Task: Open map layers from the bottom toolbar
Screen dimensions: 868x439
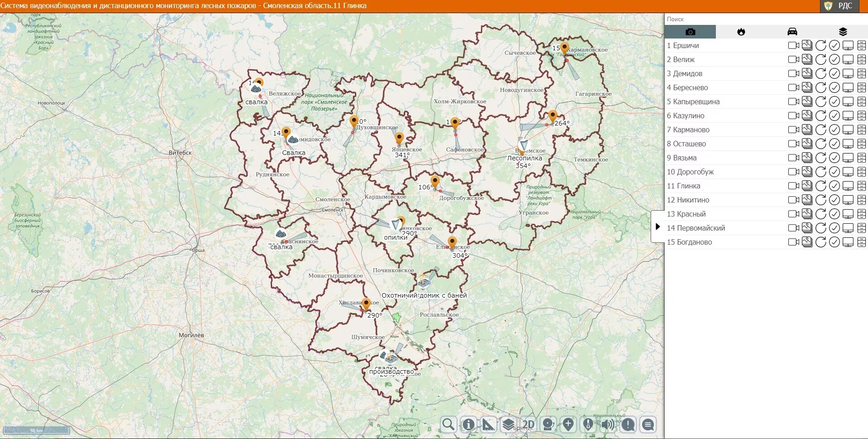Action: (508, 425)
